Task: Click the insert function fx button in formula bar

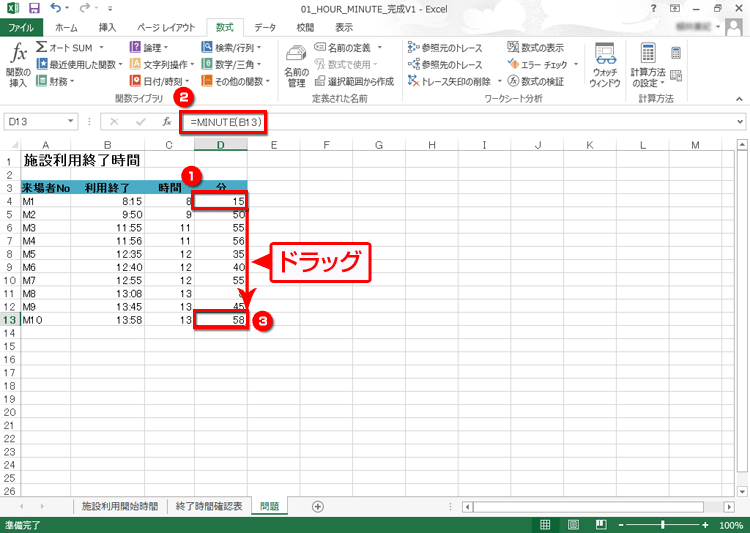Action: (166, 122)
